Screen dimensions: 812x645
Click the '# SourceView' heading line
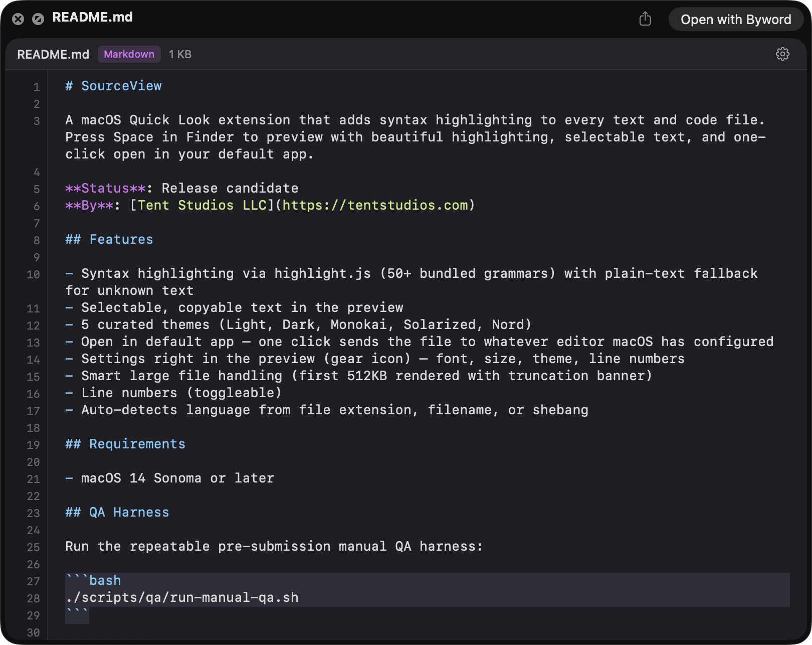tap(114, 86)
